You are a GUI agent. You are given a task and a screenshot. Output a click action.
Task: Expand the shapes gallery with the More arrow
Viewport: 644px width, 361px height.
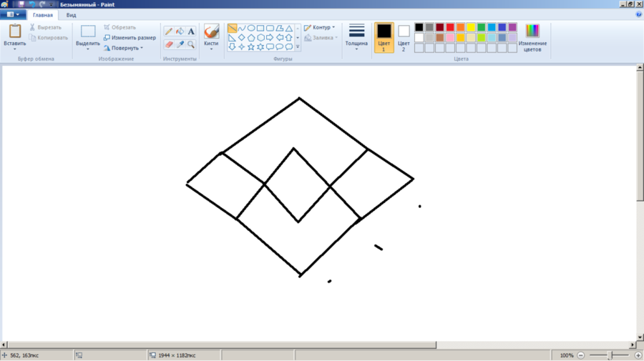pos(298,47)
